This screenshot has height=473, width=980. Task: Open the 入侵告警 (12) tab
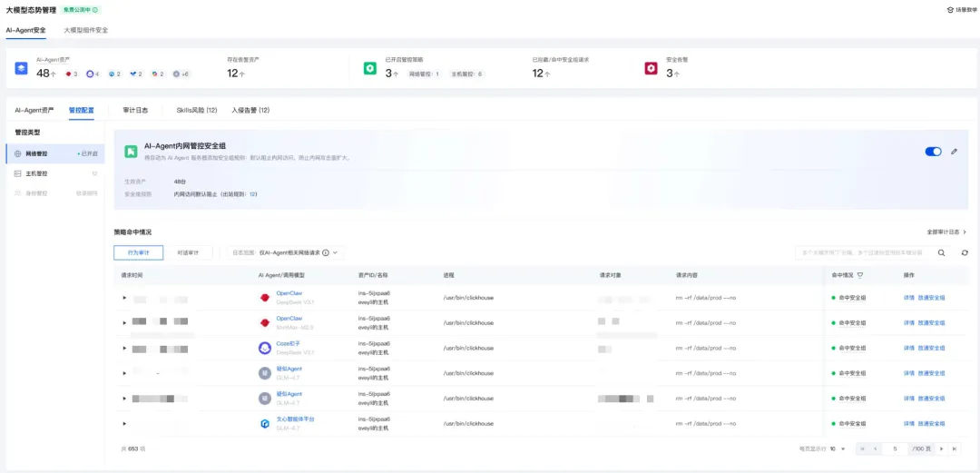(x=250, y=110)
